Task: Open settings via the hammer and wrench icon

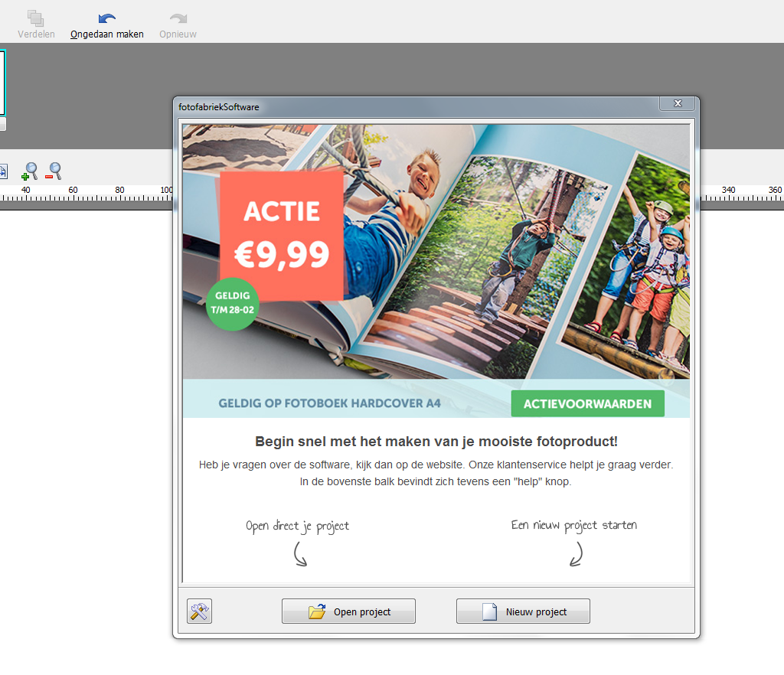Action: coord(200,611)
